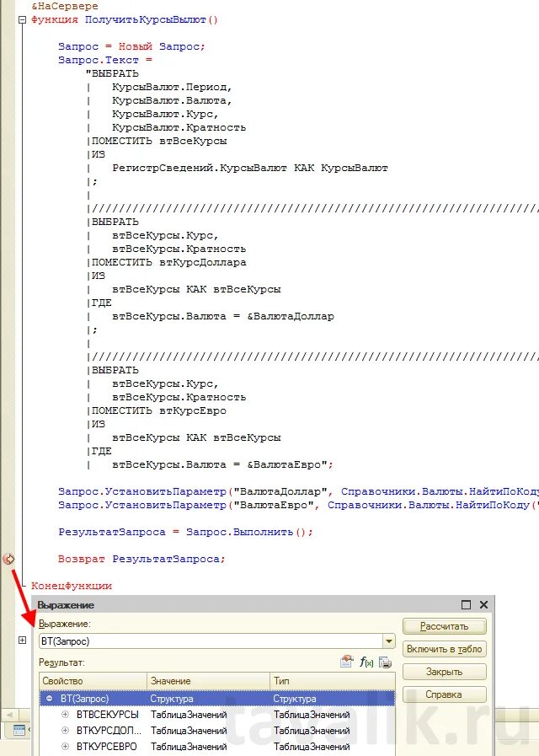Click ПолучитьКурсыВылют function name in code

click(146, 20)
